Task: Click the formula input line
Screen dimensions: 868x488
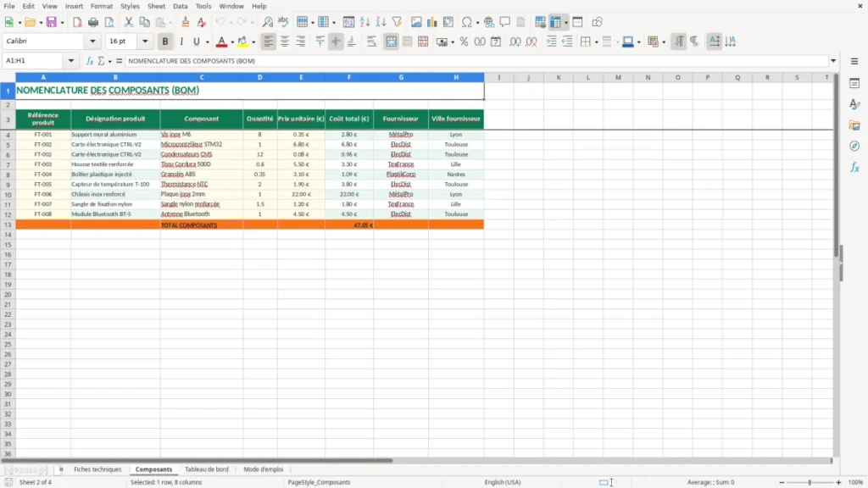Action: click(x=476, y=61)
